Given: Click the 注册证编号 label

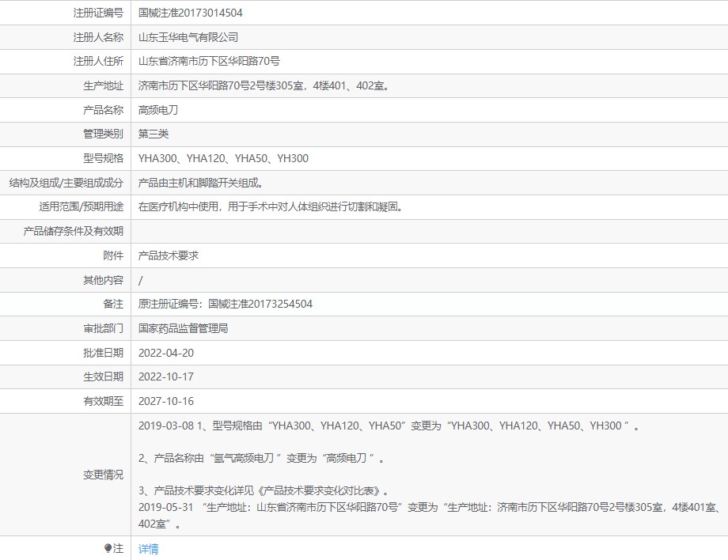Looking at the screenshot, I should pos(98,13).
